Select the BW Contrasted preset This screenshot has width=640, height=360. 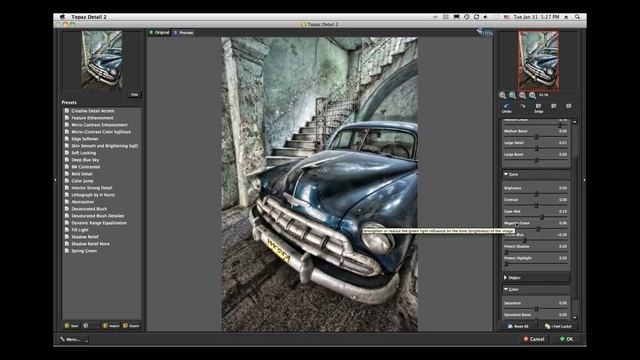click(x=85, y=167)
